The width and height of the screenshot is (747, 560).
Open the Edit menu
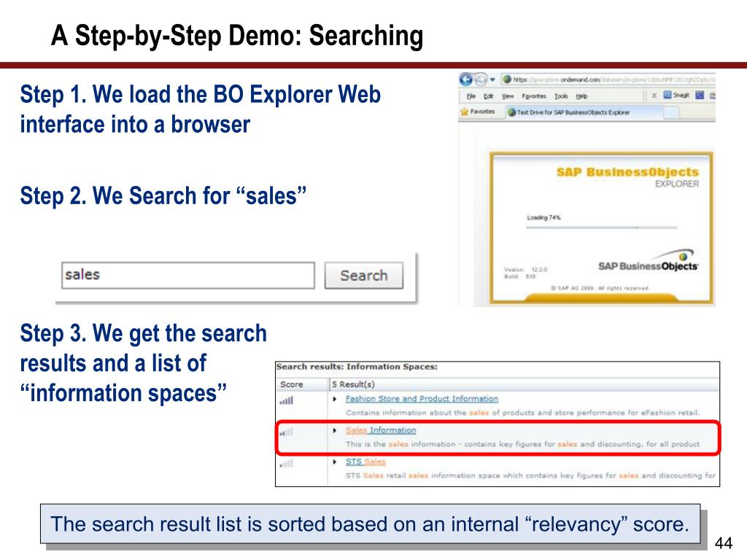tap(488, 96)
